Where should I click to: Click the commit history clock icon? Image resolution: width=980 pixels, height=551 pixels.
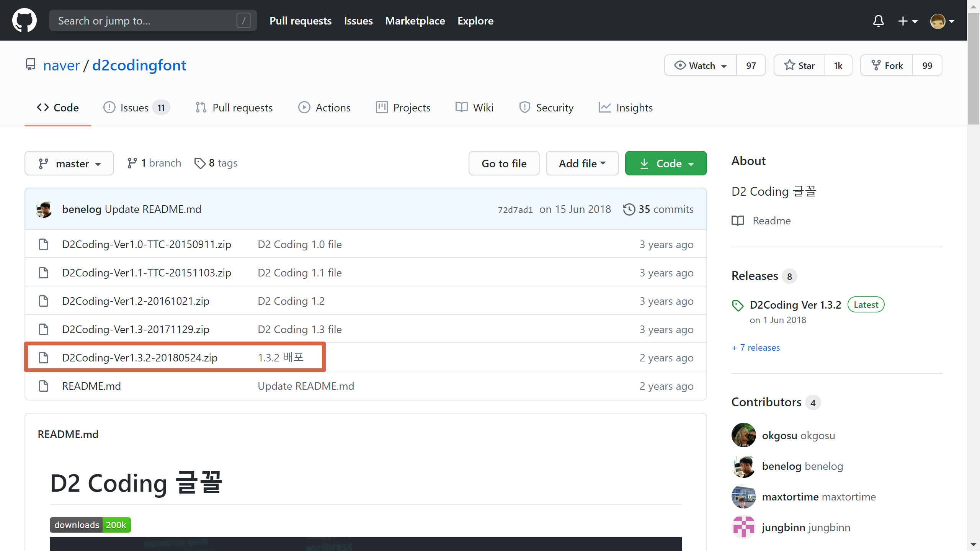pyautogui.click(x=629, y=209)
